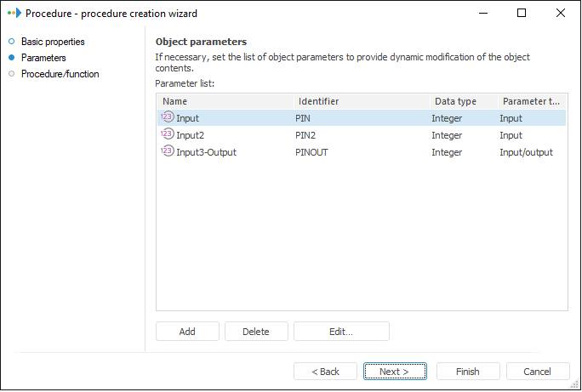Open Edit dialog for selected parameter
Viewport: 582px width, 392px height.
pos(341,332)
